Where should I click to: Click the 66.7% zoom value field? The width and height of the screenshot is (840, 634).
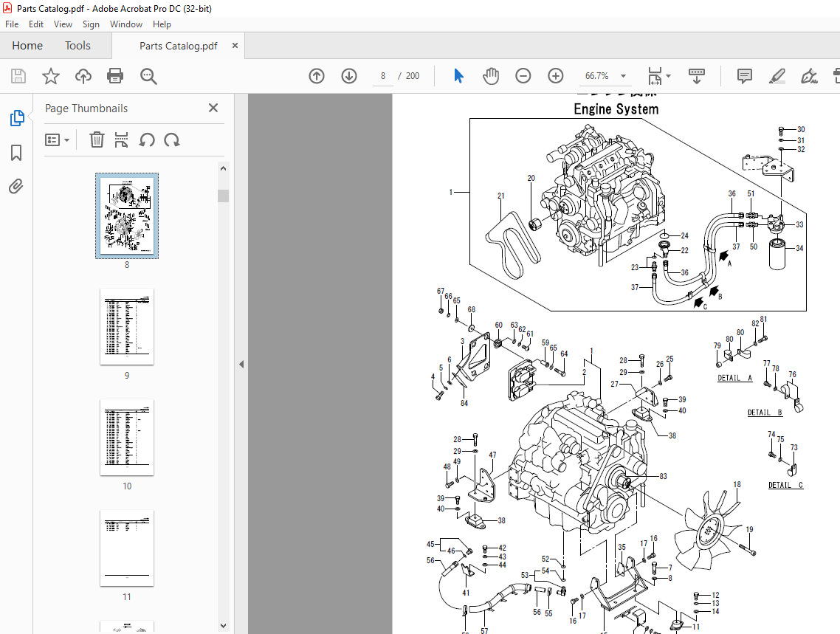[x=597, y=76]
